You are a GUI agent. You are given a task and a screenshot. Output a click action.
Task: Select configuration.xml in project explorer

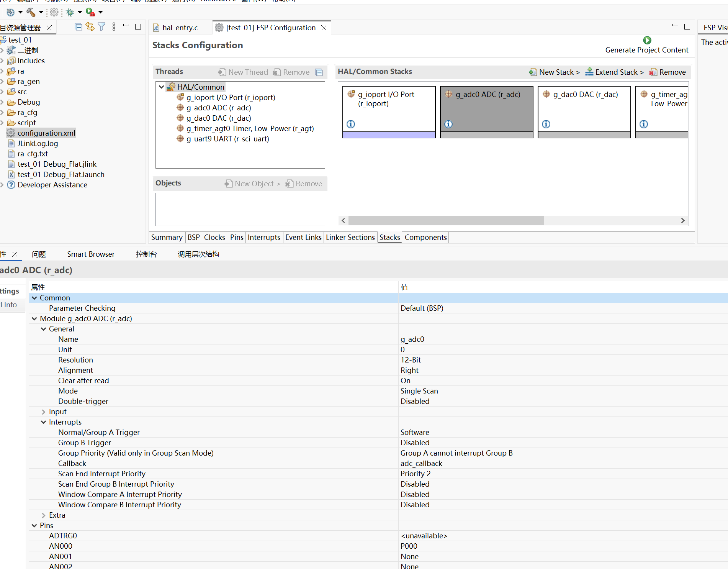[x=46, y=133]
